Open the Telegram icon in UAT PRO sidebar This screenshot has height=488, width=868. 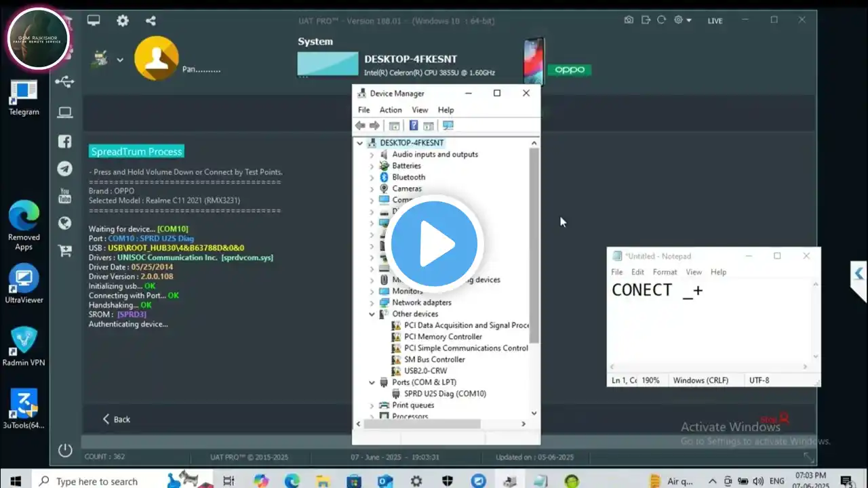coord(65,169)
